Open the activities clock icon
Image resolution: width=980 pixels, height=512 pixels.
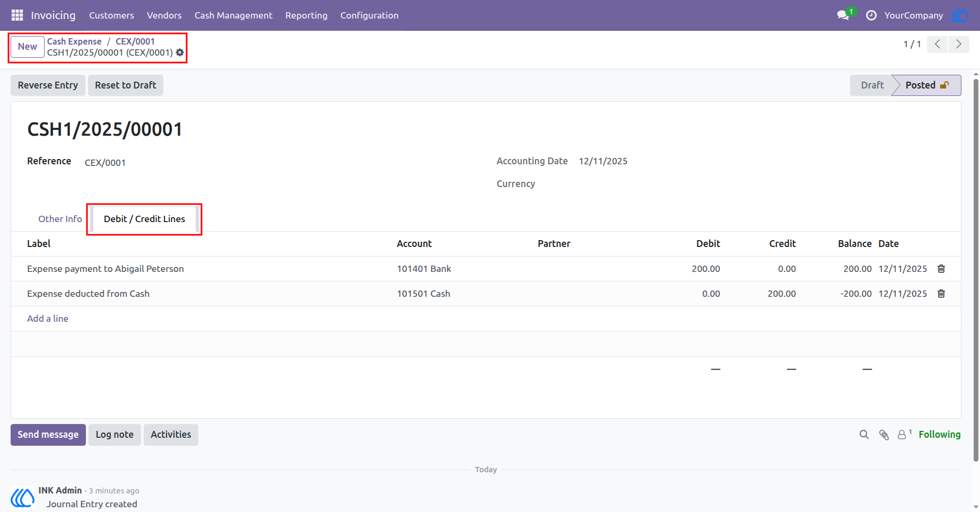871,15
